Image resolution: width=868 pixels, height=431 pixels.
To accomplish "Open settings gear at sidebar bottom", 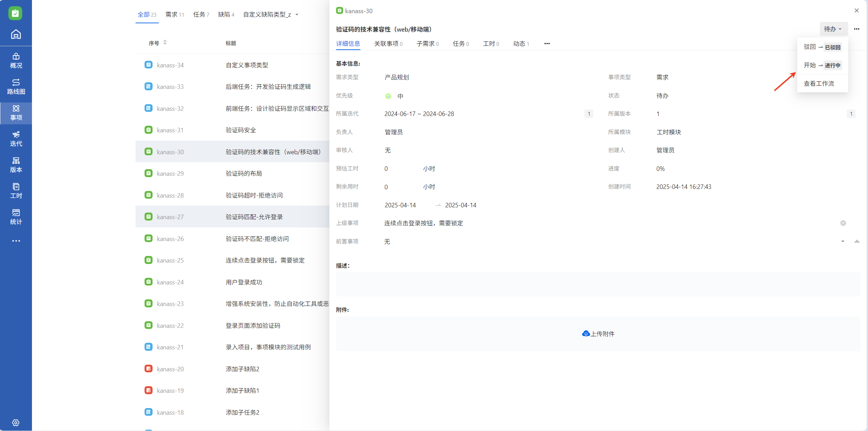I will tap(16, 422).
